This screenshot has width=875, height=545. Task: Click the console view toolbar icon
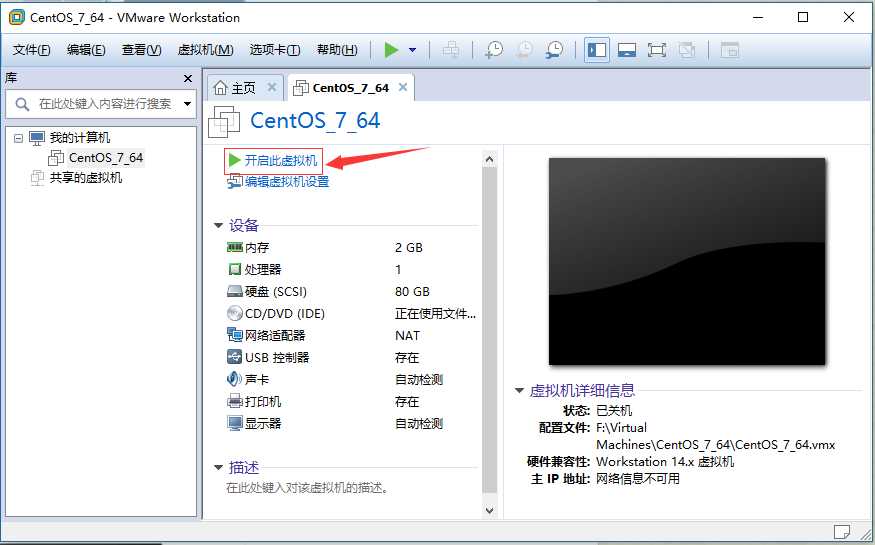729,50
